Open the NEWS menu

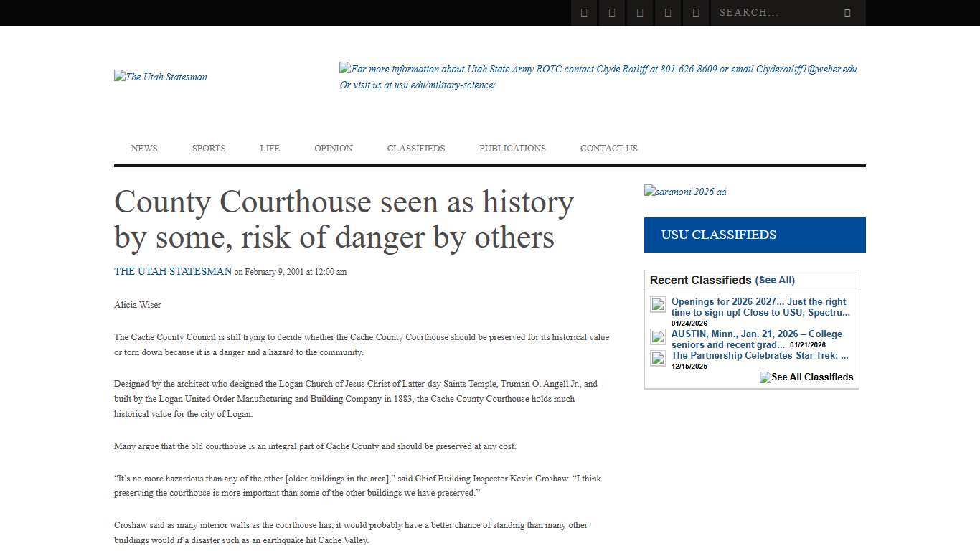(143, 149)
